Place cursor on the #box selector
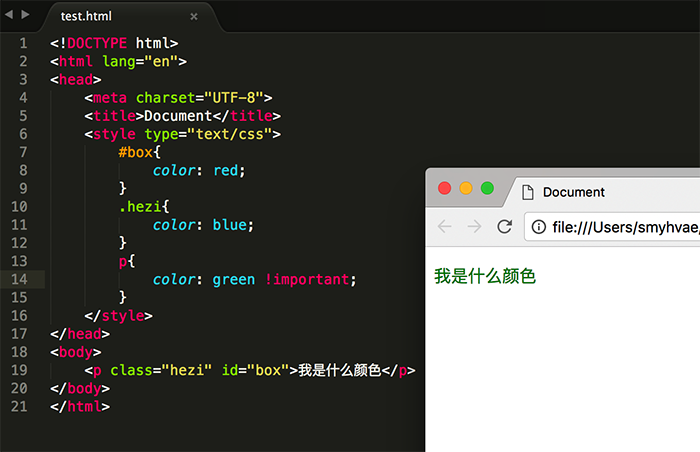 pos(135,152)
